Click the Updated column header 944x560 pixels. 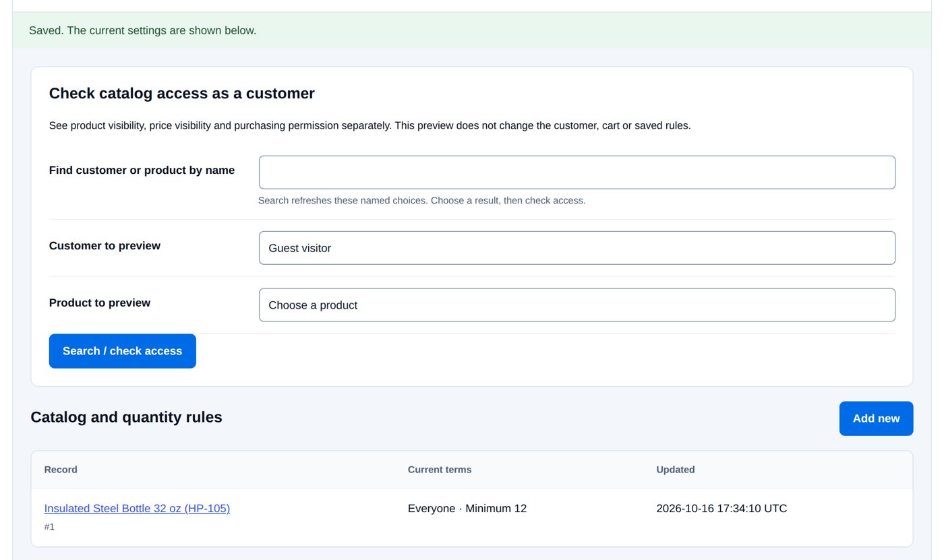point(676,470)
